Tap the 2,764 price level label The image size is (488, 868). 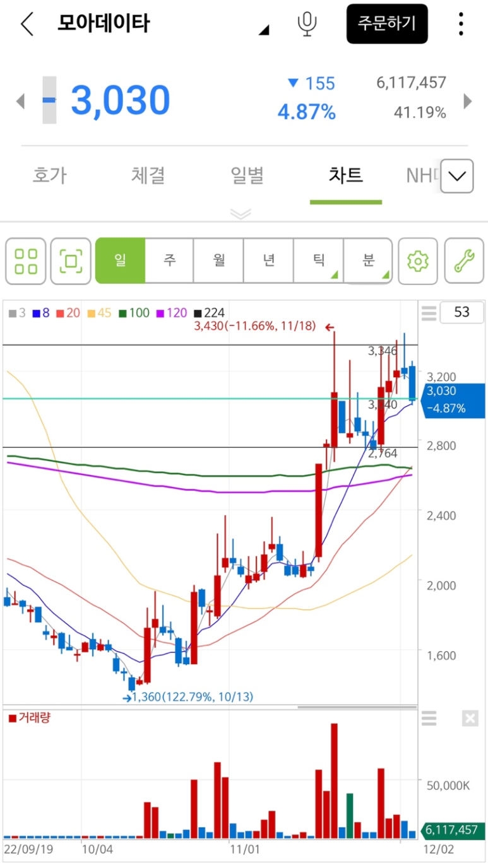383,454
